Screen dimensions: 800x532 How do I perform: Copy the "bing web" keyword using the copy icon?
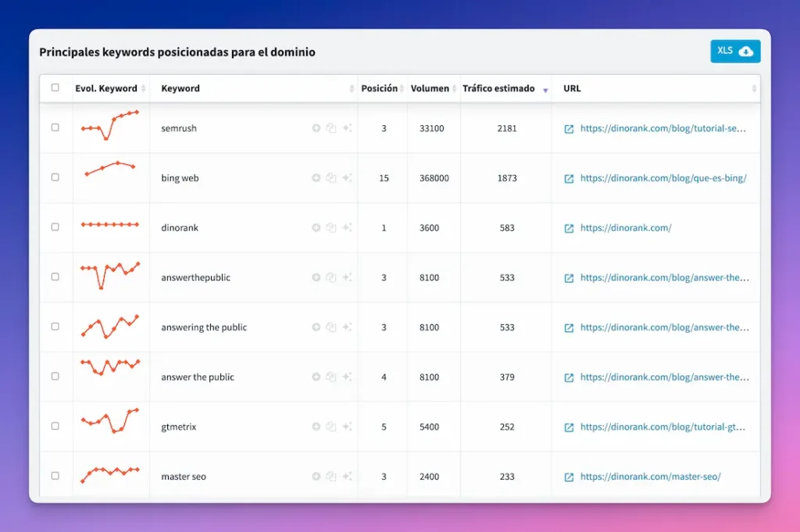coord(331,177)
